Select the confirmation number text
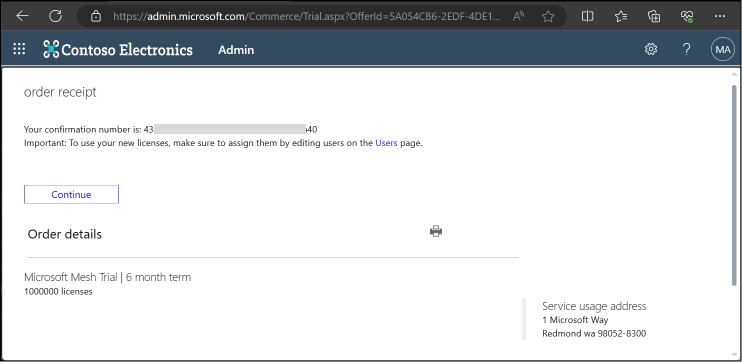This screenshot has width=742, height=362. 170,129
